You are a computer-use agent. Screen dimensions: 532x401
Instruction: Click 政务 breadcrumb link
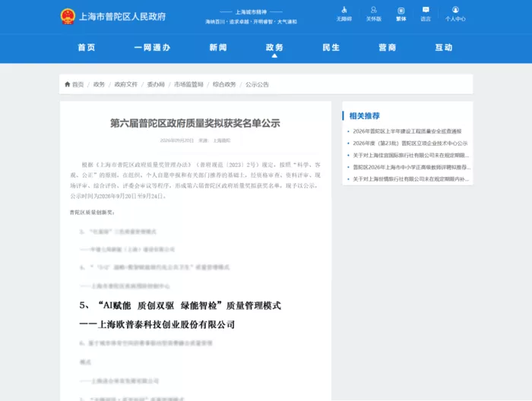[99, 84]
